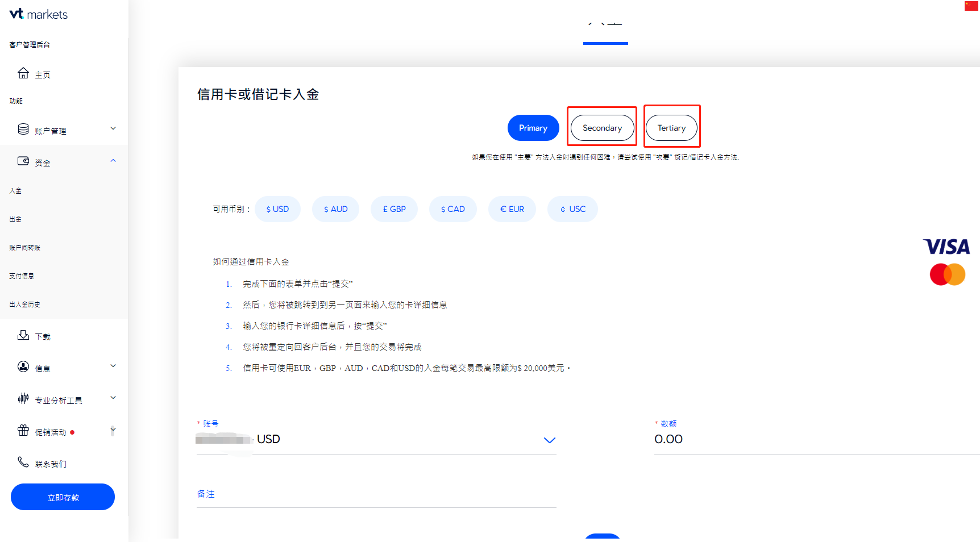The width and height of the screenshot is (980, 542).
Task: Select the Secondary deposit method
Action: pyautogui.click(x=602, y=128)
